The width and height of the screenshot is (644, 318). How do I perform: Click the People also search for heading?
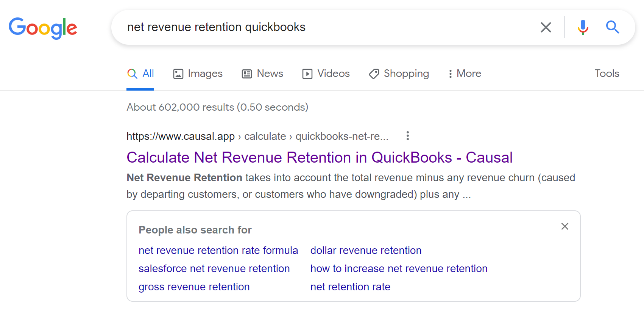pos(195,230)
